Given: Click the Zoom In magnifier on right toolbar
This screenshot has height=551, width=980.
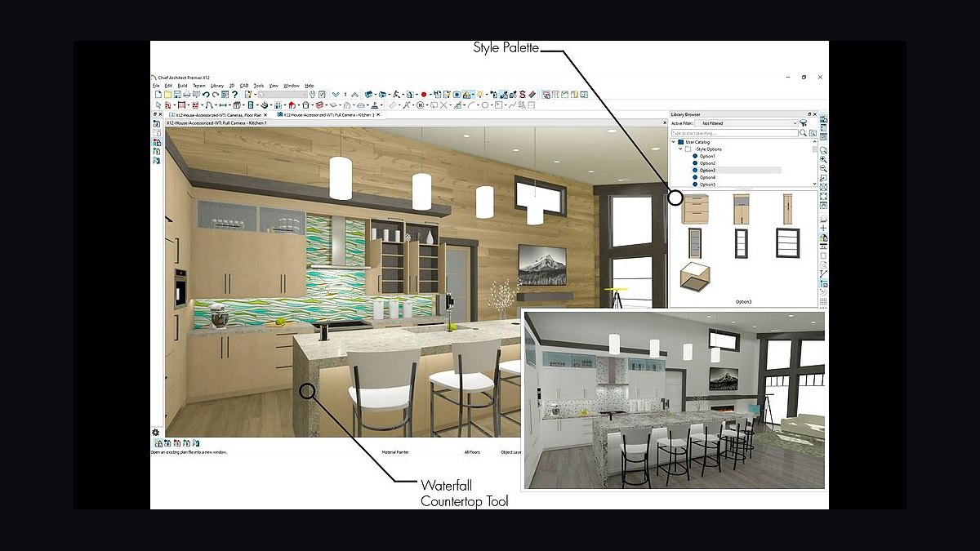Looking at the screenshot, I should [x=823, y=158].
